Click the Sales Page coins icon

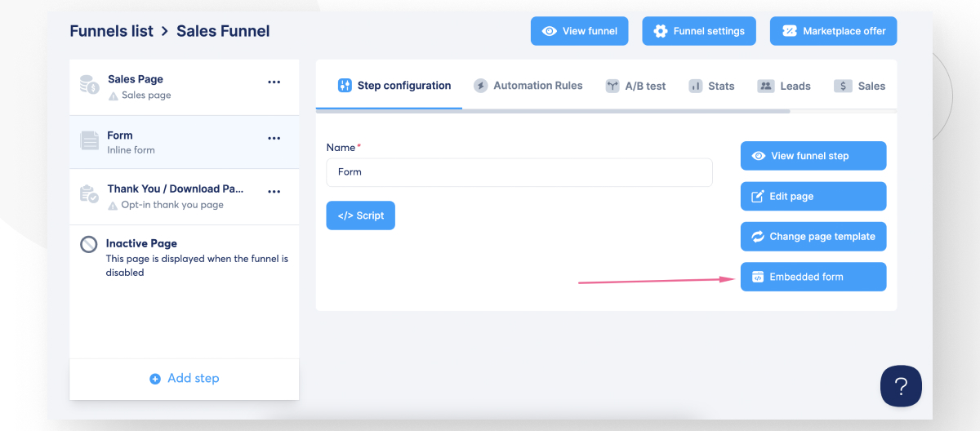[x=89, y=84]
